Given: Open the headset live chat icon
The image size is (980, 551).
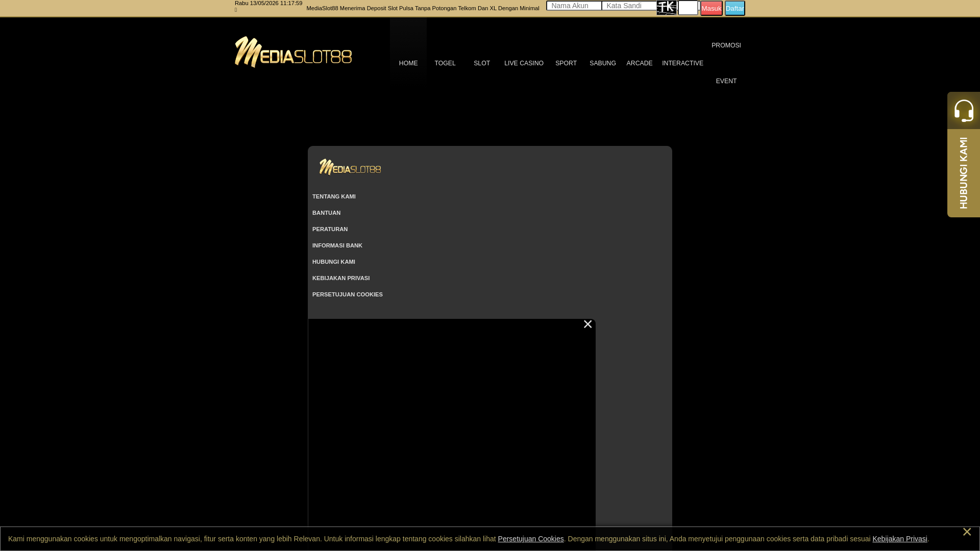Looking at the screenshot, I should pyautogui.click(x=964, y=111).
